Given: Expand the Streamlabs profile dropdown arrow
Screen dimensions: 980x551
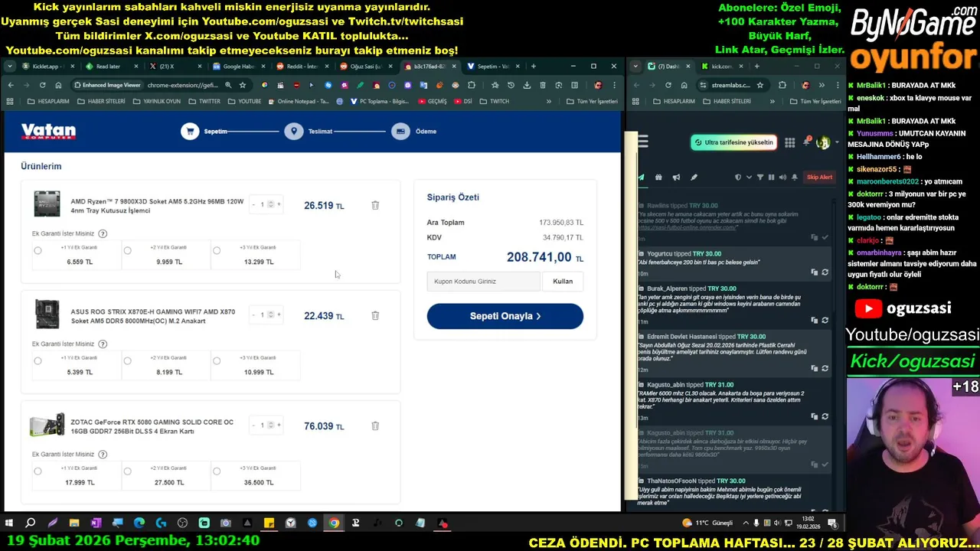Looking at the screenshot, I should tap(836, 142).
